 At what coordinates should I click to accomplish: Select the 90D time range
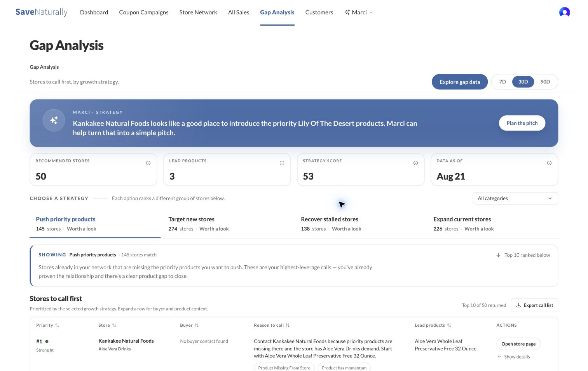point(545,82)
